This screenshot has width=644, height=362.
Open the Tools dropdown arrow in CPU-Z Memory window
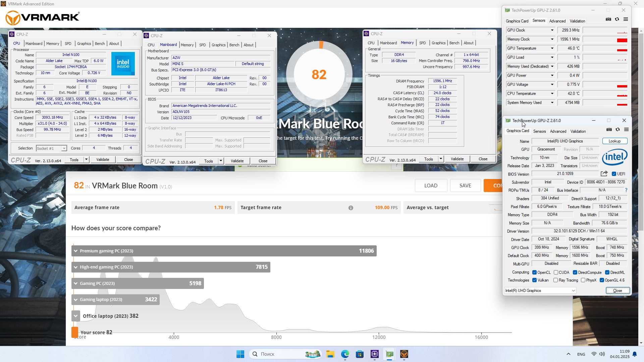[x=440, y=159]
